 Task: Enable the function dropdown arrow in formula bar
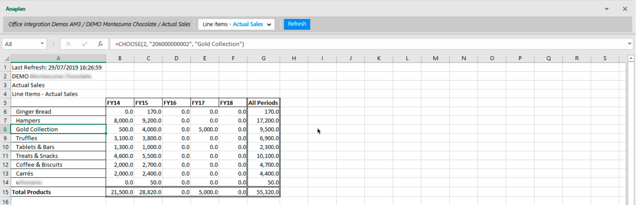[x=41, y=44]
